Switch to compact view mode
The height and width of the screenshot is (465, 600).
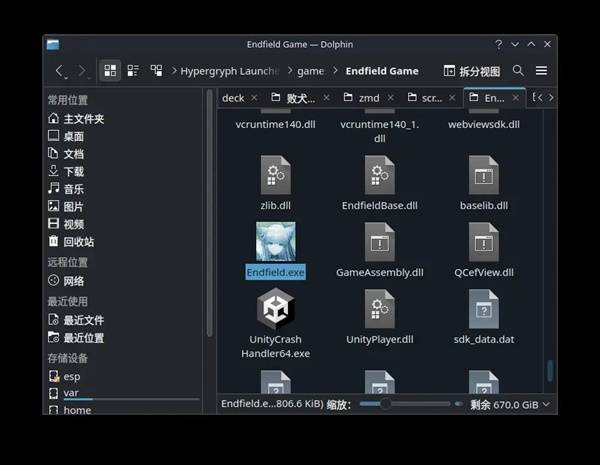click(133, 71)
